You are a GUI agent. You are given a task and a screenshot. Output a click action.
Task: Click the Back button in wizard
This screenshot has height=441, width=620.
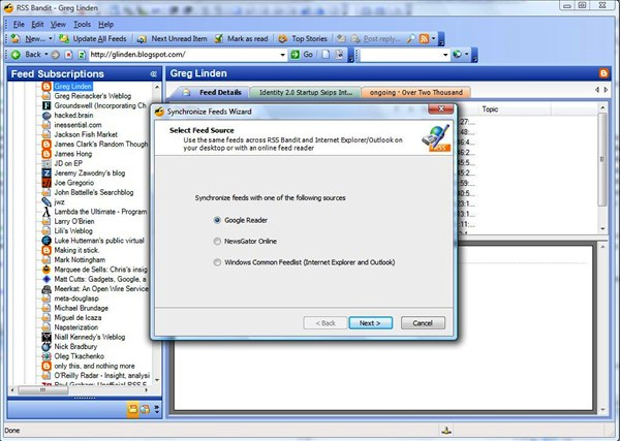point(325,323)
